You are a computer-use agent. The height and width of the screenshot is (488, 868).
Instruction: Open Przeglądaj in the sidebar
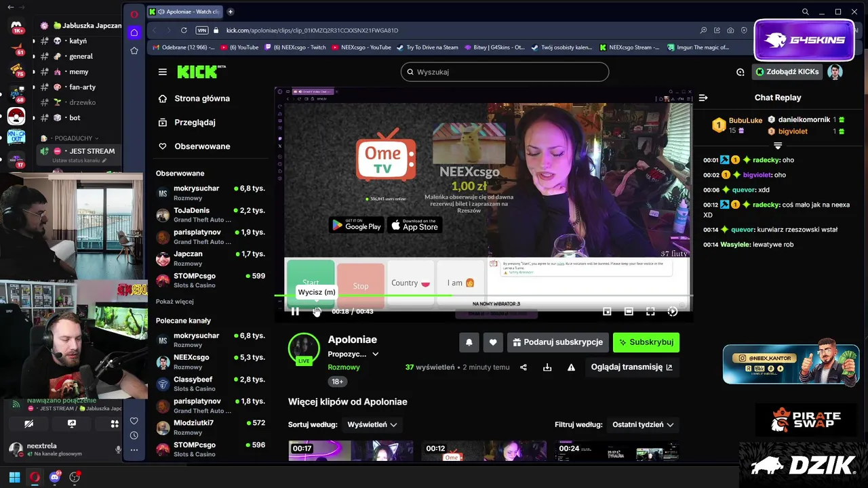194,123
